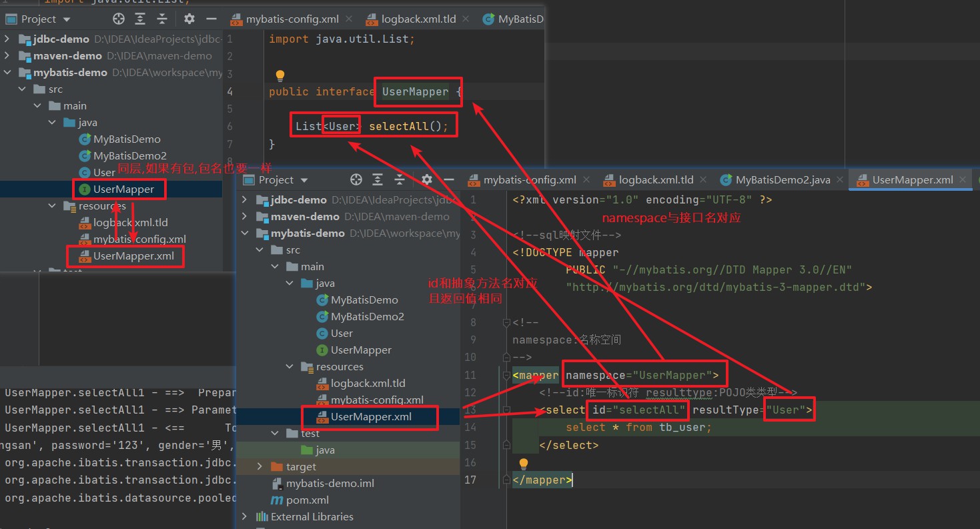Collapse the src folder in the front window's tree
The height and width of the screenshot is (529, 980).
coord(260,249)
